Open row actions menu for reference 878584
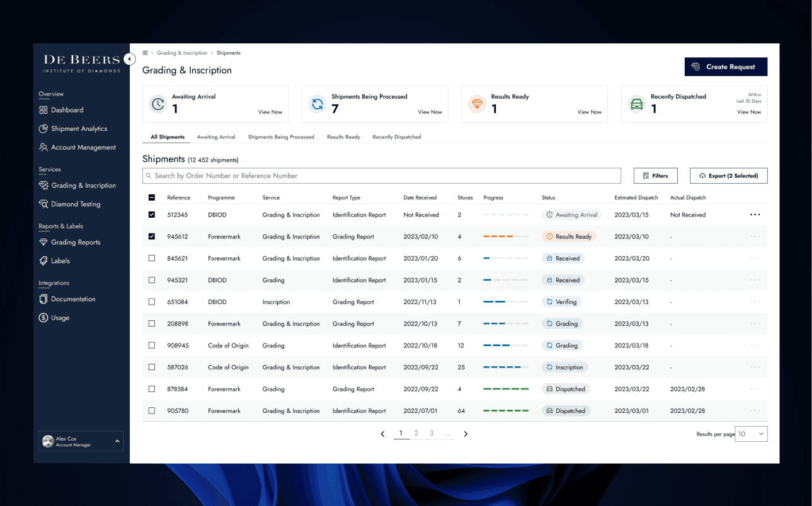 click(755, 389)
